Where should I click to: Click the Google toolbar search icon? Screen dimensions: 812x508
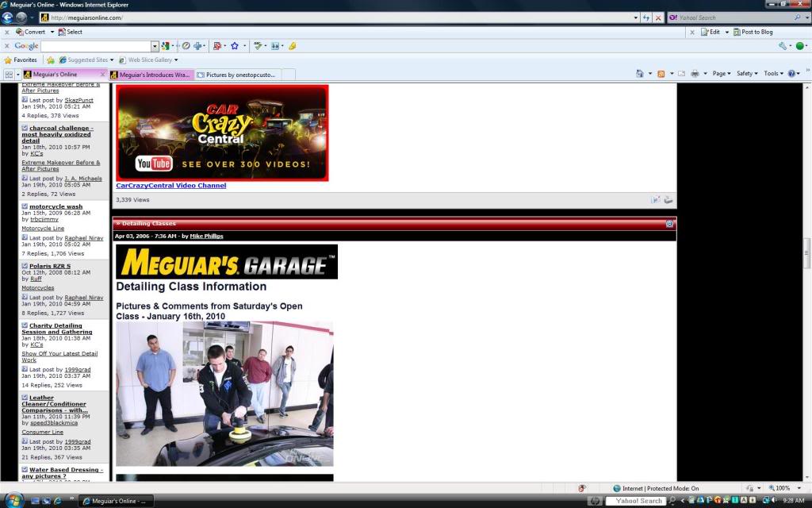point(166,46)
